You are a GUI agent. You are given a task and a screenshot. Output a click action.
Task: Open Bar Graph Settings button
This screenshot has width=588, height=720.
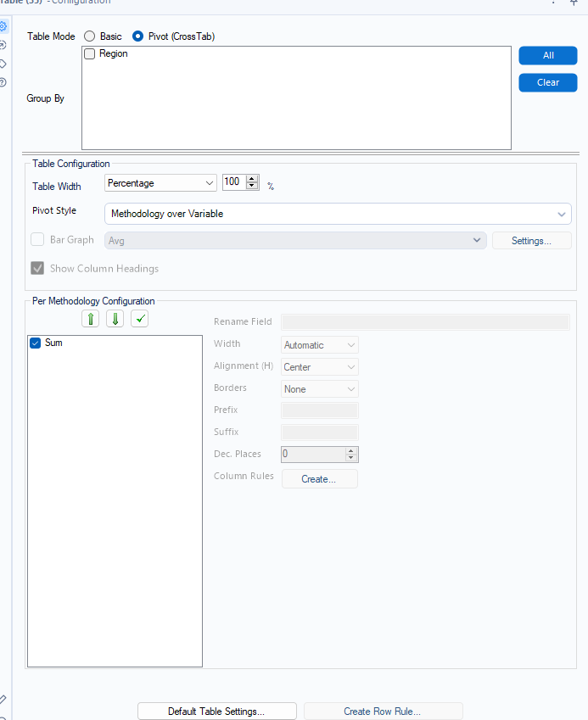click(x=531, y=241)
